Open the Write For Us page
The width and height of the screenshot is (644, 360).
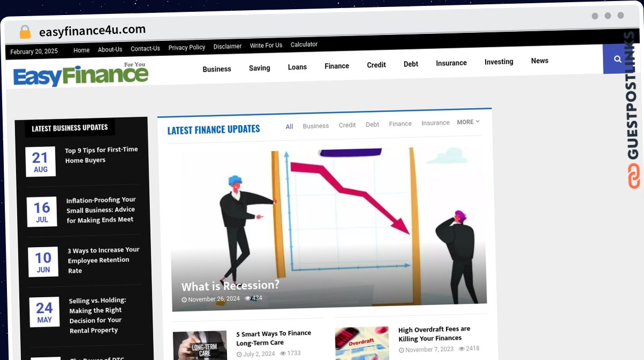(266, 46)
